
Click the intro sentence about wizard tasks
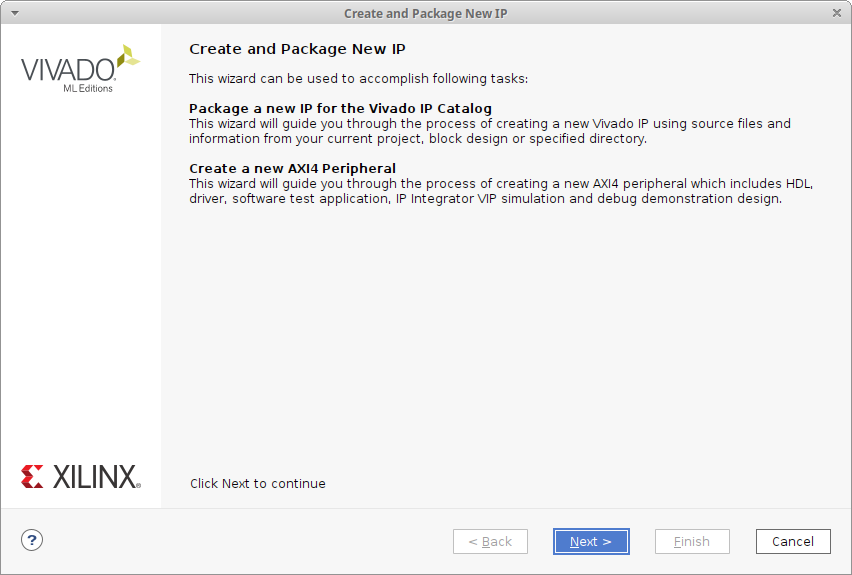358,78
